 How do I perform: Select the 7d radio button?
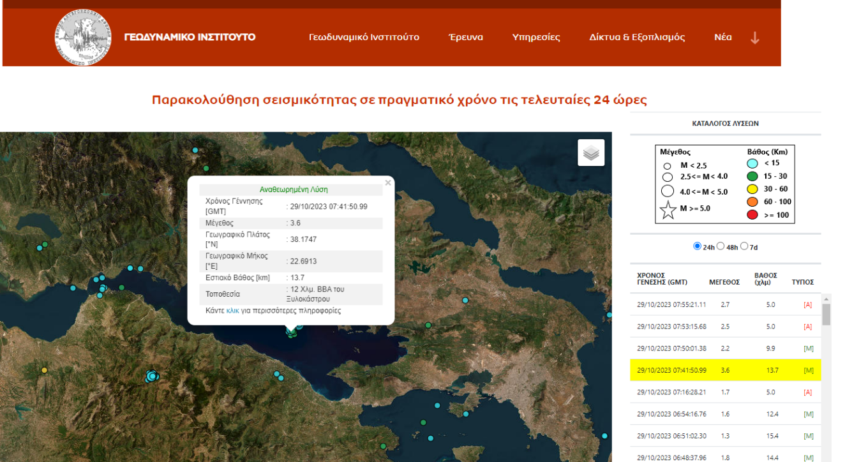pyautogui.click(x=744, y=246)
